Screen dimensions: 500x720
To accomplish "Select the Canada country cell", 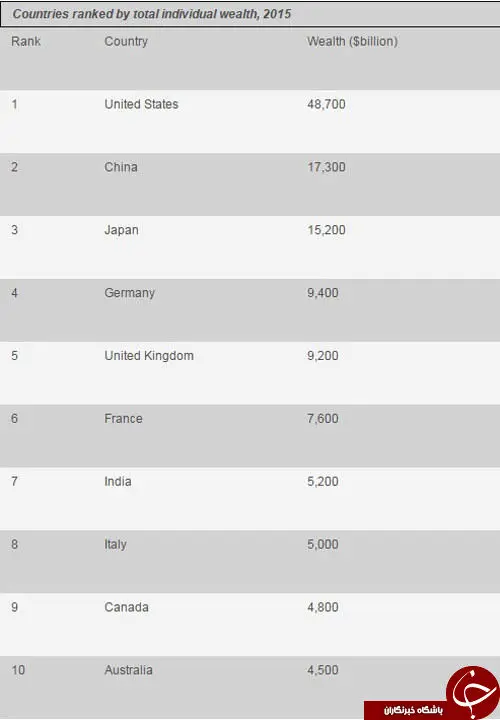I will click(x=126, y=608).
